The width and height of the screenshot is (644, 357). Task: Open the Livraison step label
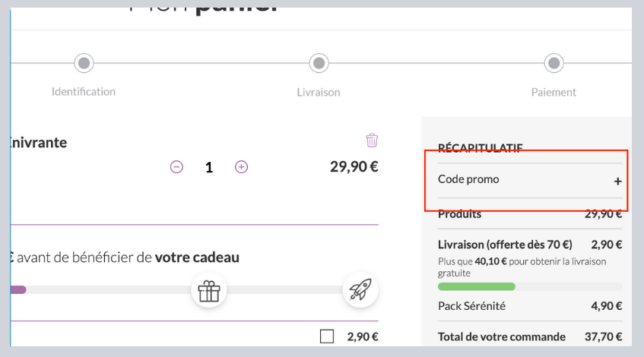(x=319, y=93)
